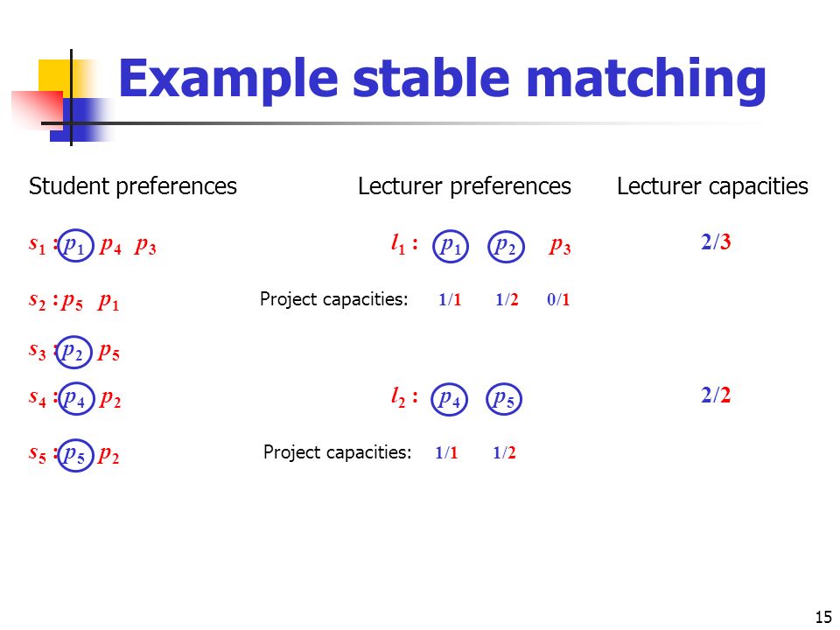
Task: Click uncircled p5 in student s2's row
Action: [72, 302]
